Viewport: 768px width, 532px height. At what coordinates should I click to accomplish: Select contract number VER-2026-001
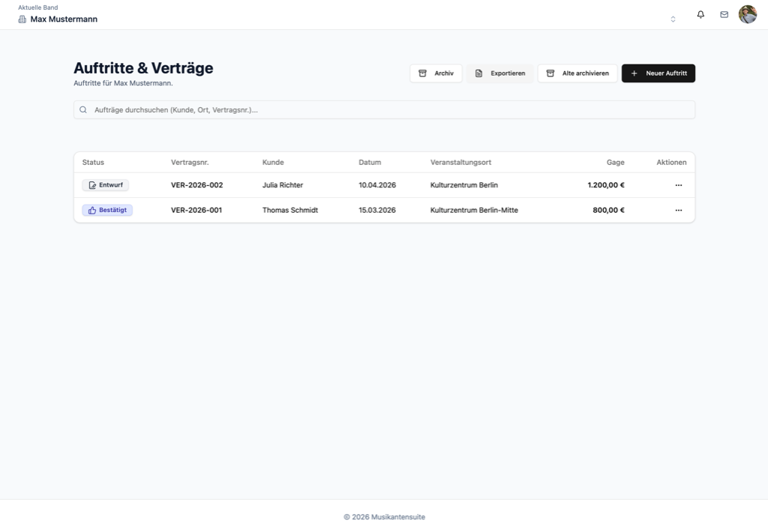click(x=196, y=210)
